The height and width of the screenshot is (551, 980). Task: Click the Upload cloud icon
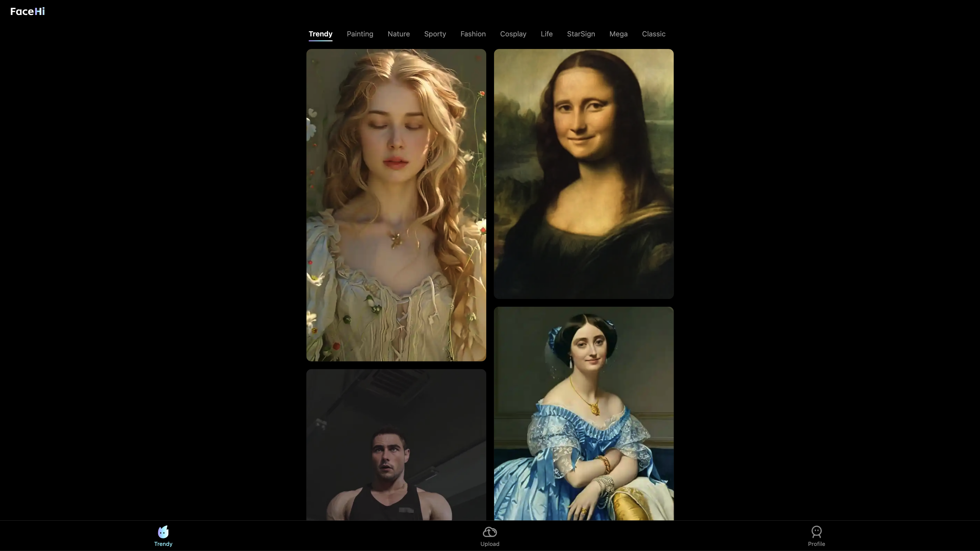coord(490,532)
